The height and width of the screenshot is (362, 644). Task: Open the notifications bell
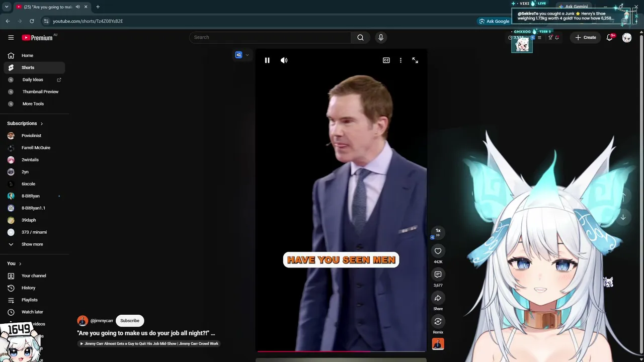pyautogui.click(x=610, y=37)
